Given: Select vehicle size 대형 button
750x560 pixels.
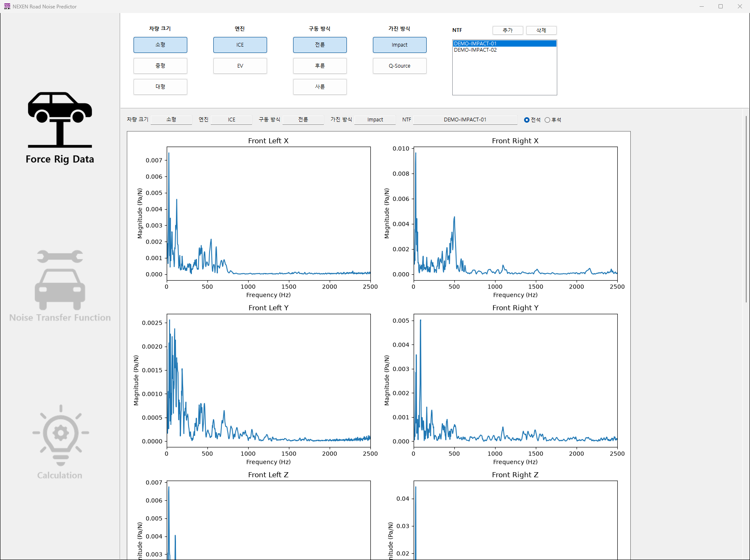Looking at the screenshot, I should pyautogui.click(x=160, y=87).
